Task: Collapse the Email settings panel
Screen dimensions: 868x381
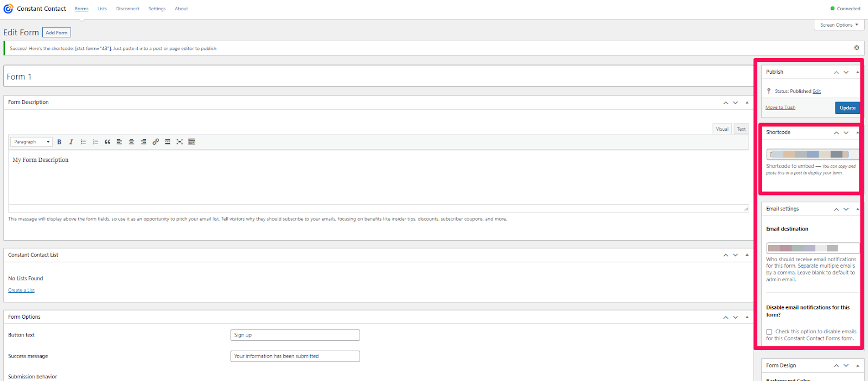Action: 857,209
